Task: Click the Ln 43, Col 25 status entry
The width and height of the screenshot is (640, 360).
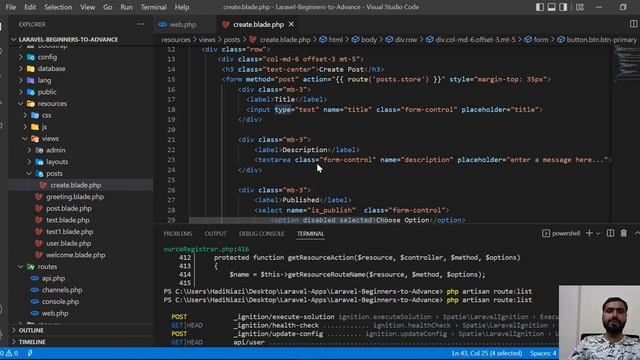Action: click(x=487, y=353)
